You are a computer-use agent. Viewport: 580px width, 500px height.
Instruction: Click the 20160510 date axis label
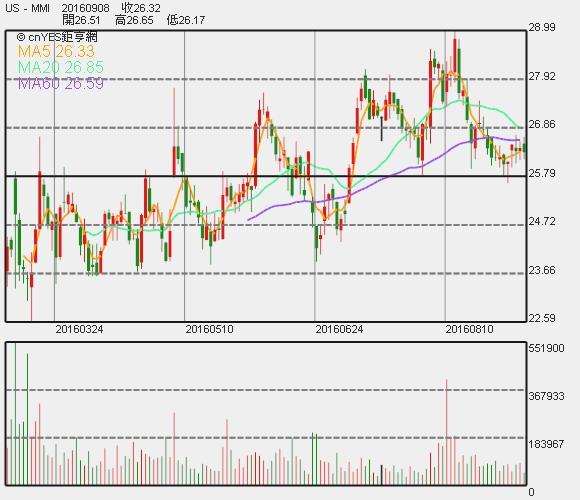pyautogui.click(x=209, y=329)
